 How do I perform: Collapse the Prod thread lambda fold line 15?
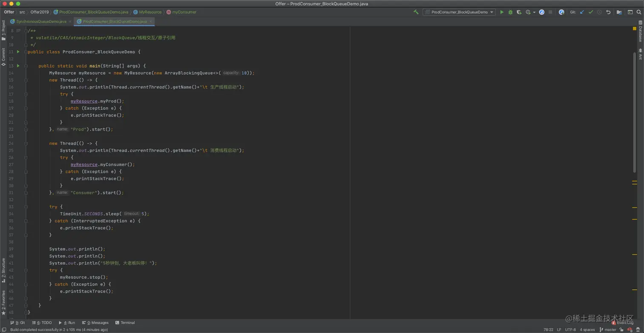(26, 80)
